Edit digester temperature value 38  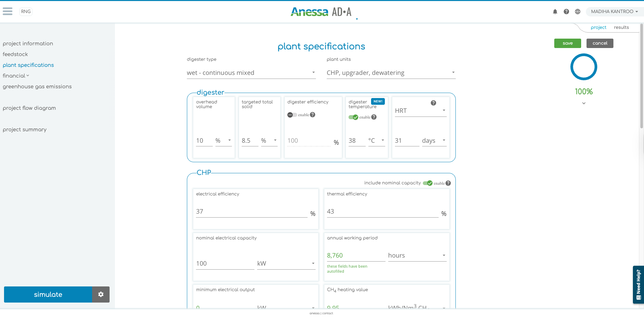357,141
